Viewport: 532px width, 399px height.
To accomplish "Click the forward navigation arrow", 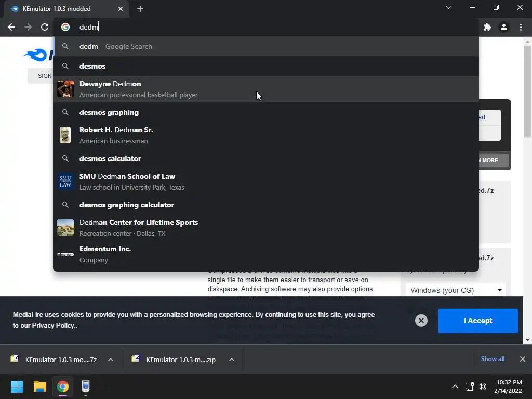I will [x=28, y=27].
